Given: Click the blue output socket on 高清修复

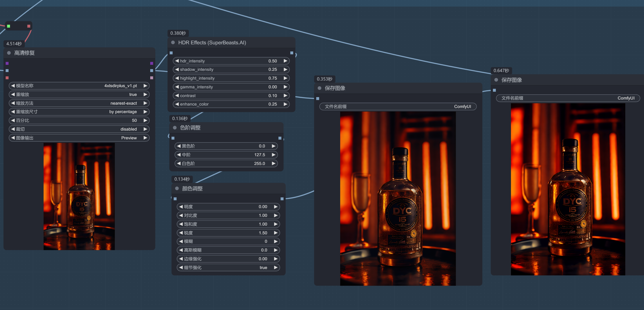Looking at the screenshot, I should [x=152, y=71].
